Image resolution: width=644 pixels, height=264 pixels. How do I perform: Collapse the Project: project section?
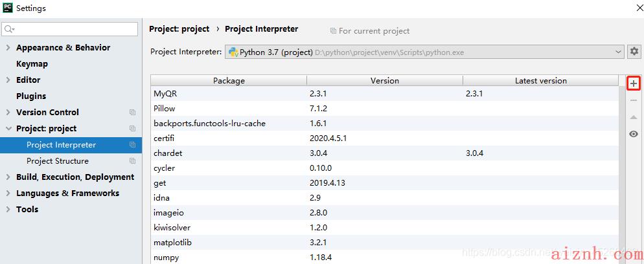(x=8, y=128)
